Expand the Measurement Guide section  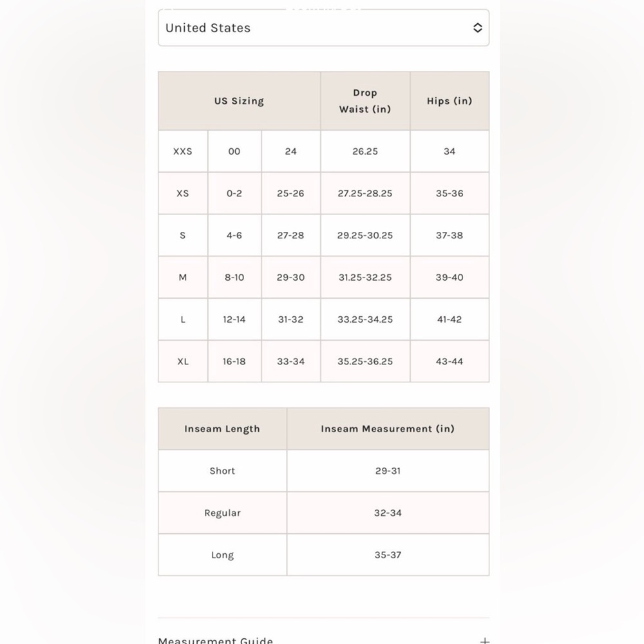[216, 640]
